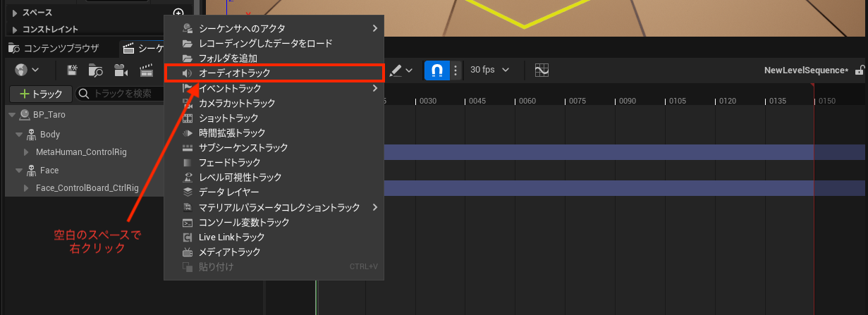Expand the MetaHuman_ControlRig track
The image size is (868, 315).
27,152
